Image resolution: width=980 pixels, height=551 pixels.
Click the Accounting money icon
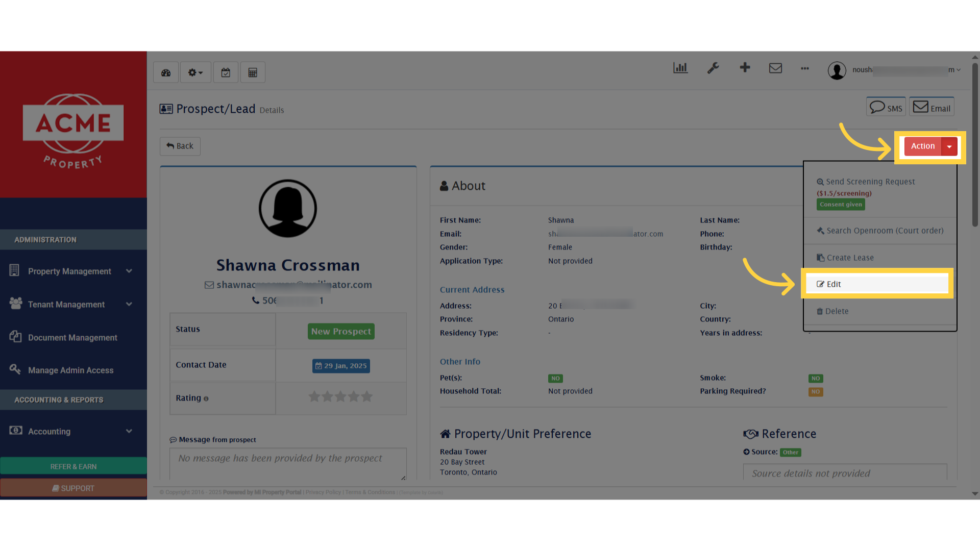click(15, 430)
